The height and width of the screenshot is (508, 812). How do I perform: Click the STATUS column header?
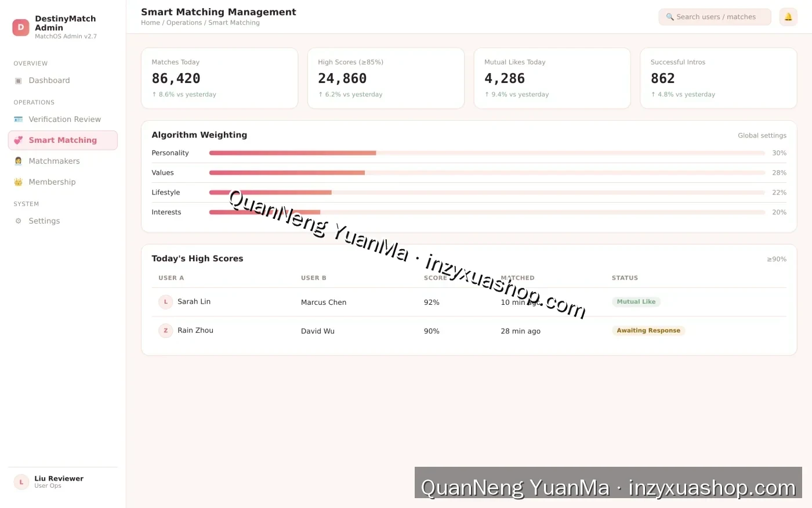[625, 278]
